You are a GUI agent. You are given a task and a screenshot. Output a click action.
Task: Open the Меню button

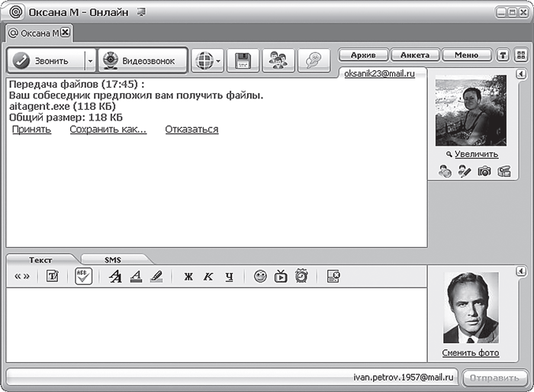pyautogui.click(x=466, y=55)
